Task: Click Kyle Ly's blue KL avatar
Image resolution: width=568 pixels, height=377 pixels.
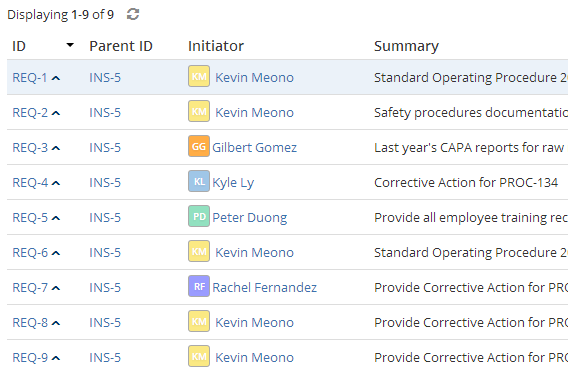Action: pos(199,181)
